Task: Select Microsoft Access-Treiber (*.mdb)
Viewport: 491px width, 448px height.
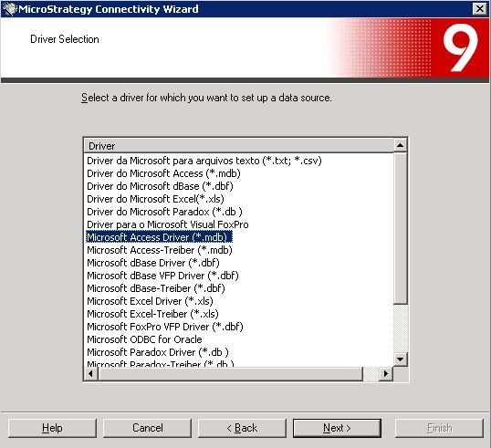Action: point(160,250)
